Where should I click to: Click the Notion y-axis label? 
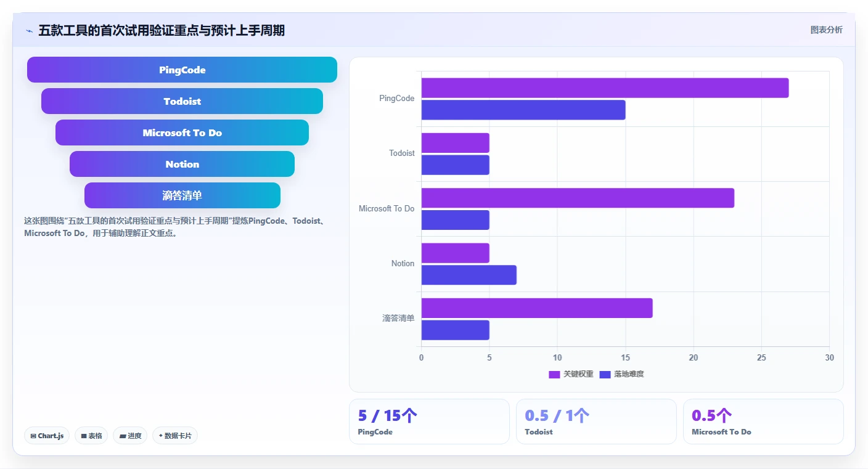click(x=403, y=263)
